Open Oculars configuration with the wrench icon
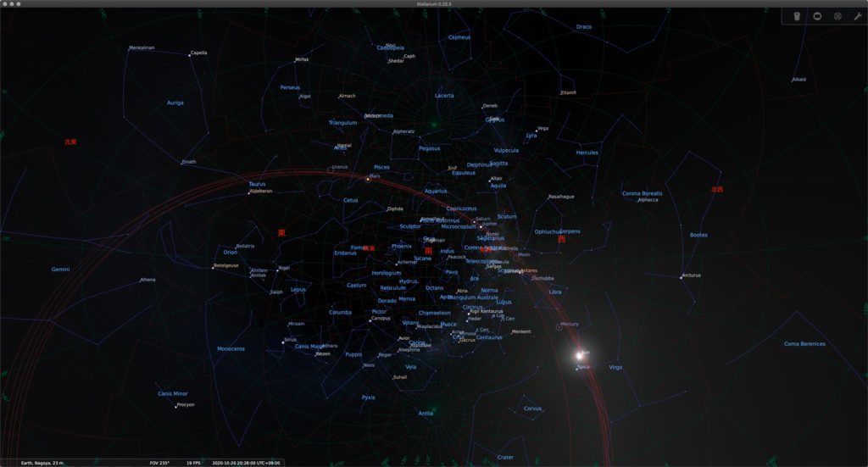This screenshot has width=868, height=467. click(858, 17)
